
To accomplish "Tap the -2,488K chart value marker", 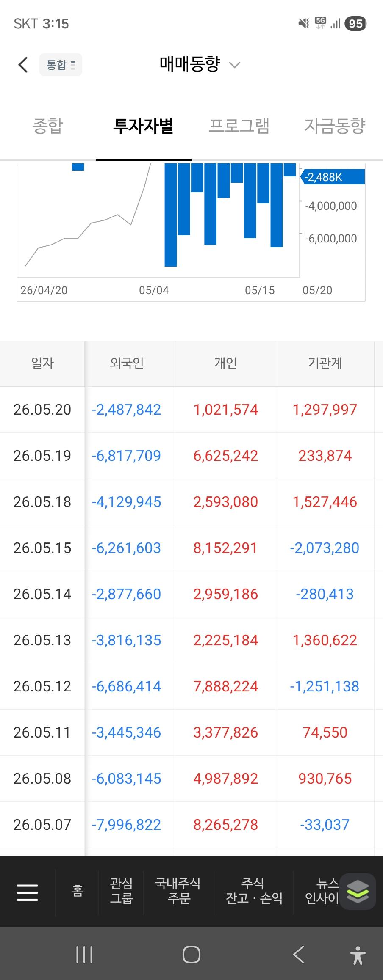I will coord(332,177).
